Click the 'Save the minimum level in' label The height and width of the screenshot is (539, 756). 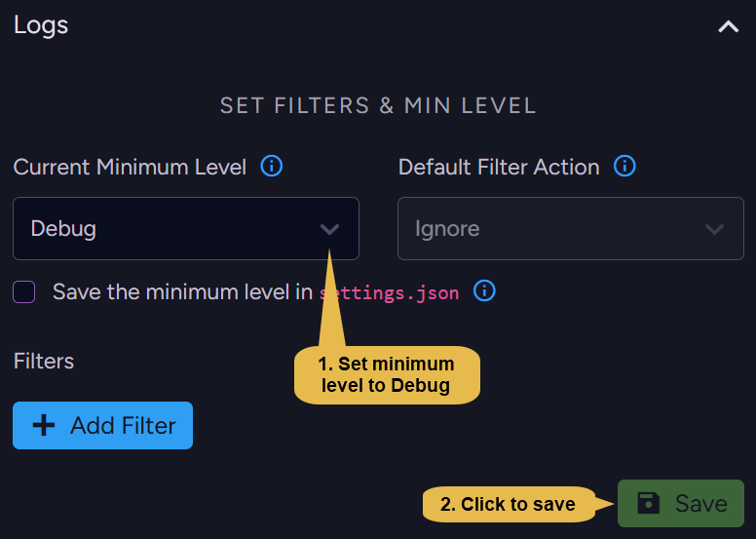click(x=183, y=292)
